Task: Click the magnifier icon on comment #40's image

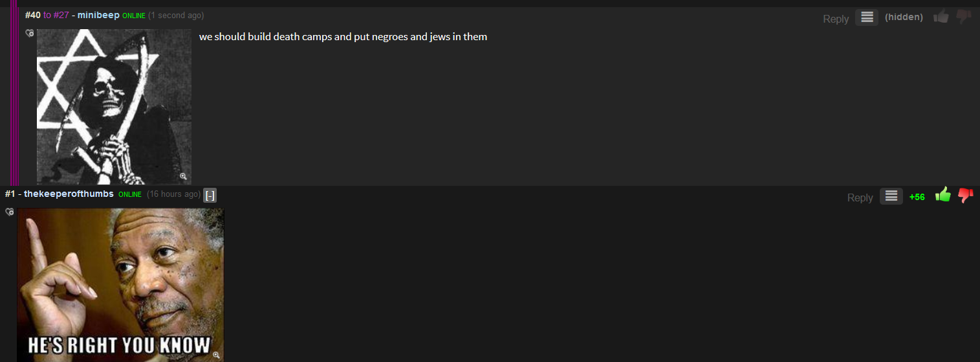Action: (x=183, y=176)
